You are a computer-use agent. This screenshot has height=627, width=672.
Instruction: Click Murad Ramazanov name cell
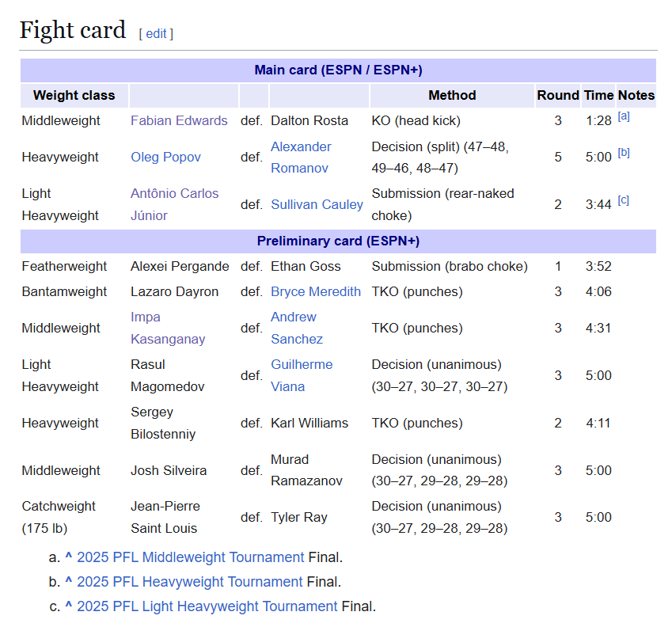306,470
